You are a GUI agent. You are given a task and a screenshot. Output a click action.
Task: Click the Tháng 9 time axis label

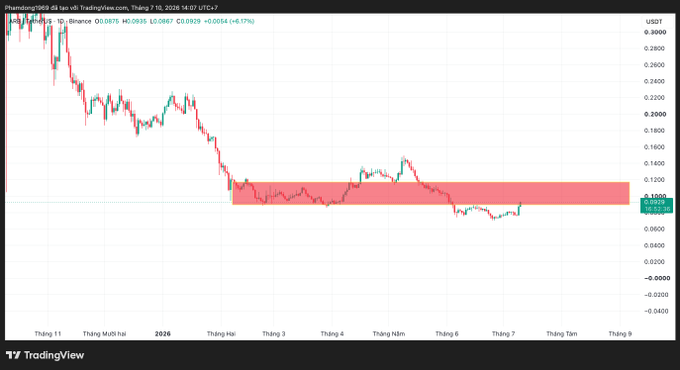pos(620,334)
